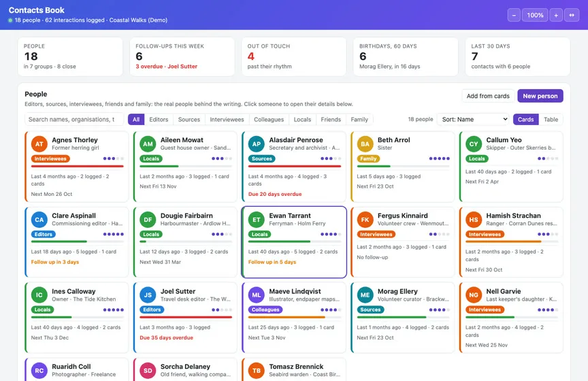Click 'Due 35 days overdue' on Joel Sutter's card
The image size is (588, 381).
(167, 337)
